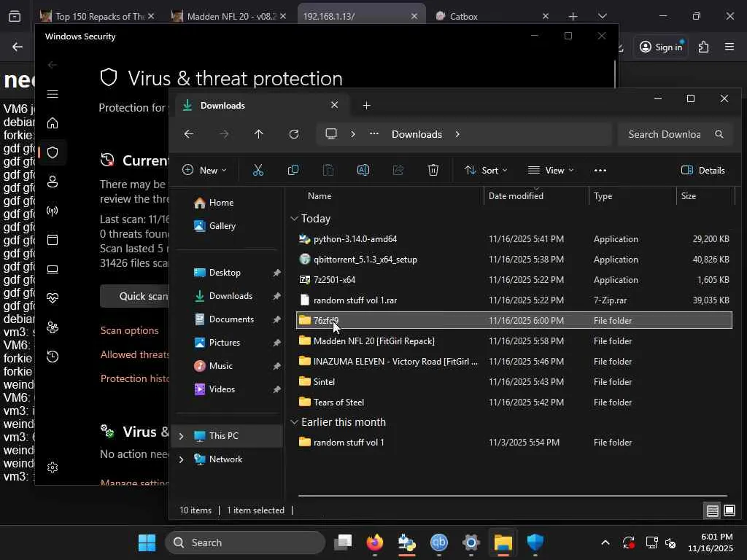Open App & browser control sidebar icon
Viewport: 747px width, 560px height.
53,240
